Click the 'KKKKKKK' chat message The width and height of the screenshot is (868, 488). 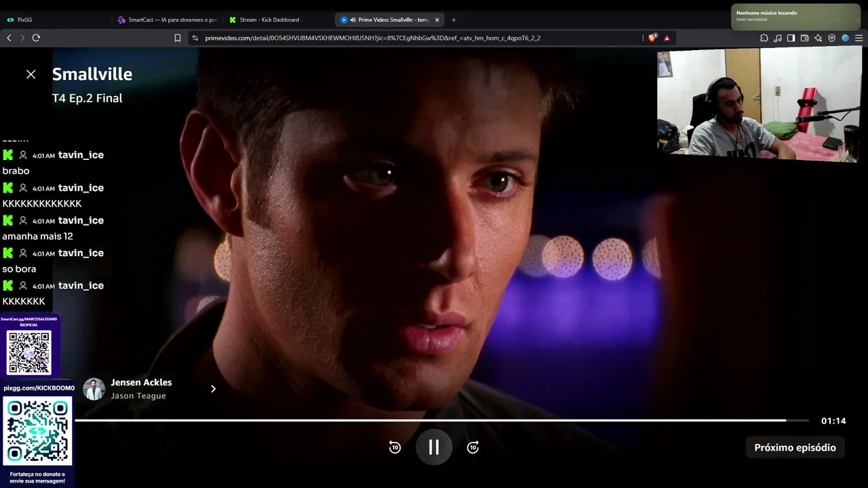point(24,302)
